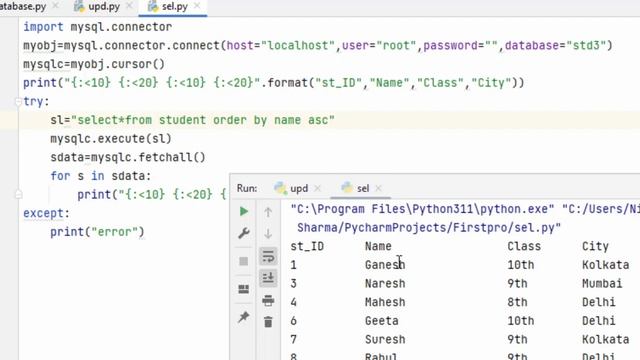Toggle scroll to end in Run console
Image resolution: width=640 pixels, height=360 pixels.
pos(268,278)
